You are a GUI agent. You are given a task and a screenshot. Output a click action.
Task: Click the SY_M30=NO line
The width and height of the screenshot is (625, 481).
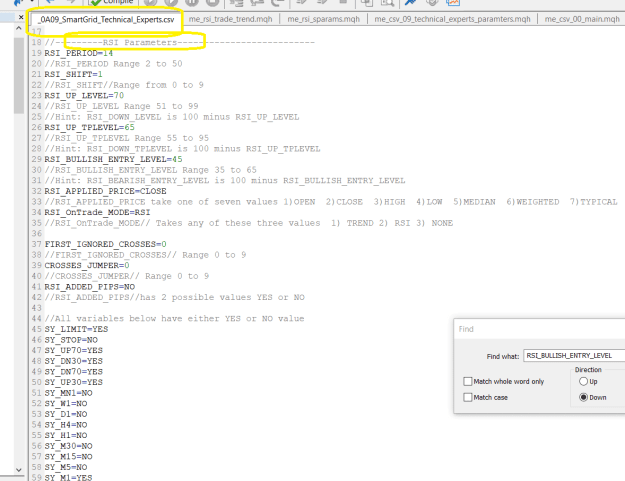[68, 446]
